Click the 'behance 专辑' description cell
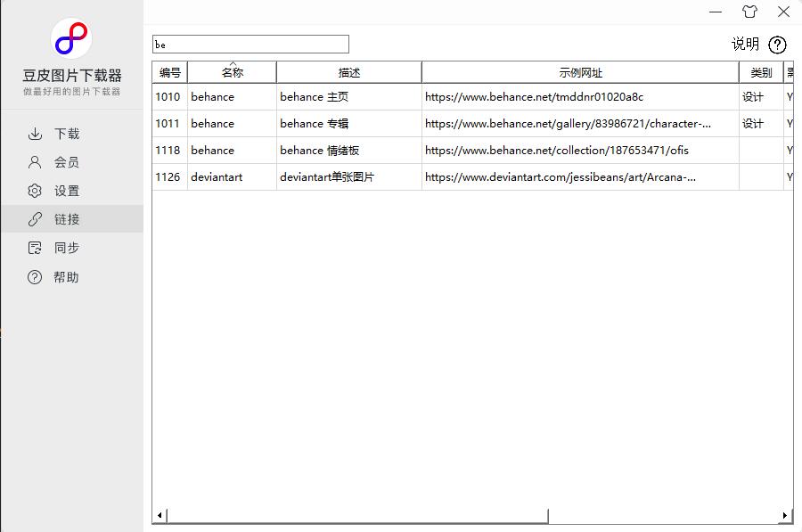This screenshot has width=802, height=532. click(349, 123)
